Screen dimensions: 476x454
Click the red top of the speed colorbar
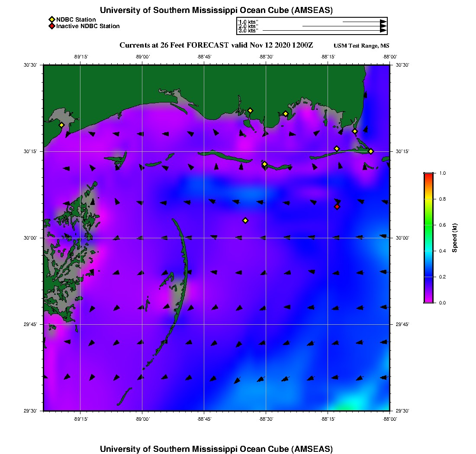(428, 175)
